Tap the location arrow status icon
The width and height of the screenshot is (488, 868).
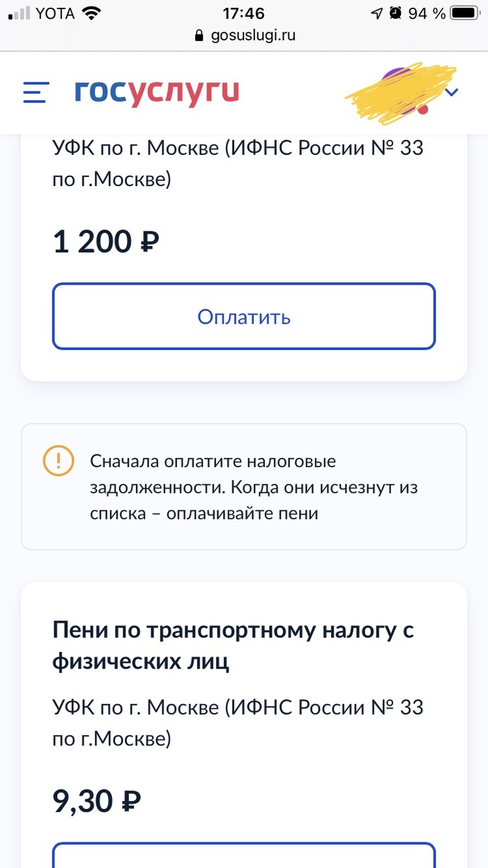coord(376,13)
